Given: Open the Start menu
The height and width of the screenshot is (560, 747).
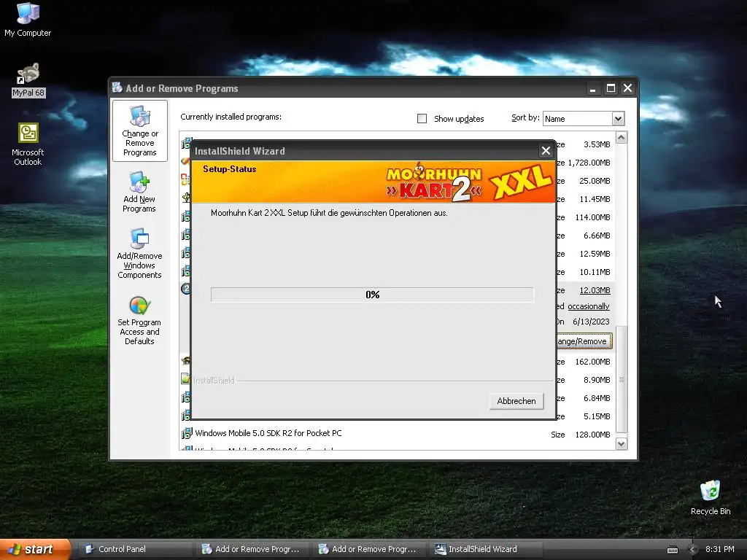Looking at the screenshot, I should [35, 550].
